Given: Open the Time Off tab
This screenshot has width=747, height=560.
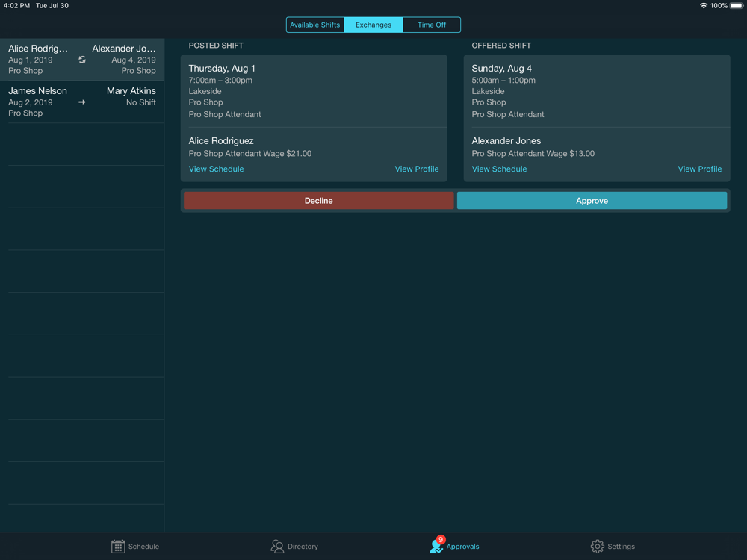Looking at the screenshot, I should tap(432, 25).
